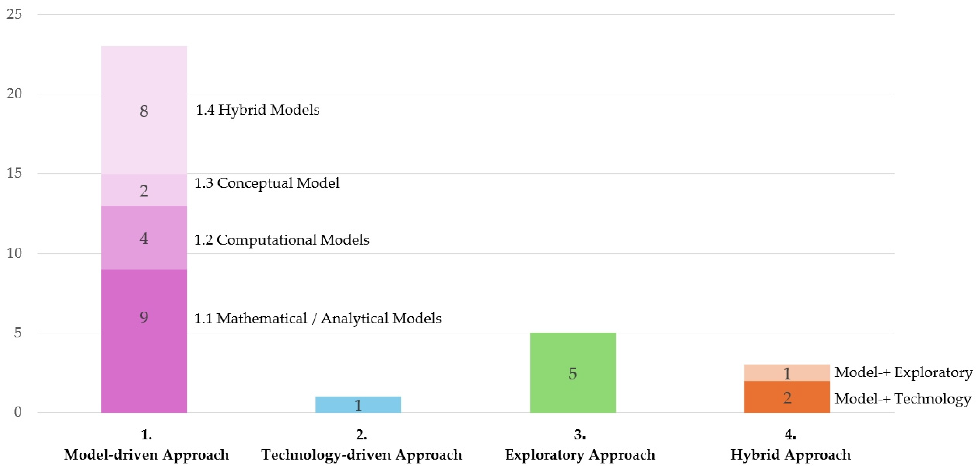This screenshot has width=980, height=470.
Task: Select the 'Model-driven Approach' axis label
Action: click(146, 454)
